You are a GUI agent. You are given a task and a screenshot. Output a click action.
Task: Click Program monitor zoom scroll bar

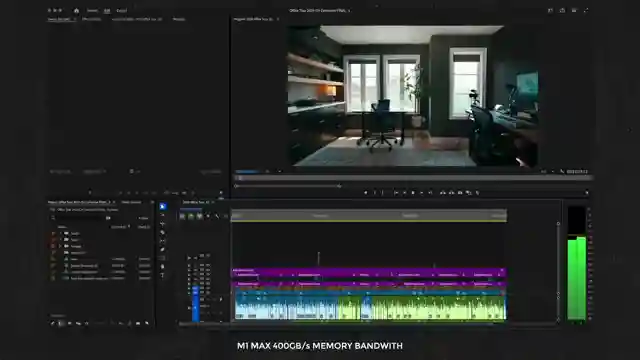point(288,186)
